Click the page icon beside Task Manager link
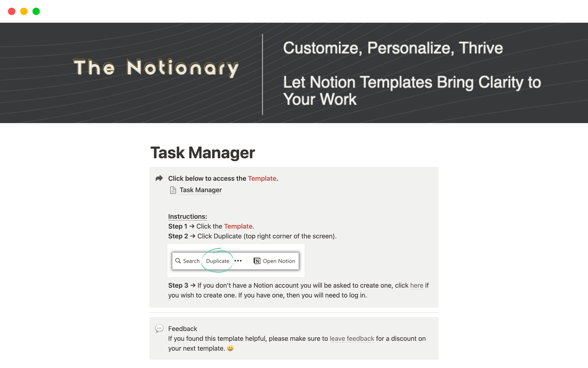Screen dimensions: 588x368 pos(173,190)
